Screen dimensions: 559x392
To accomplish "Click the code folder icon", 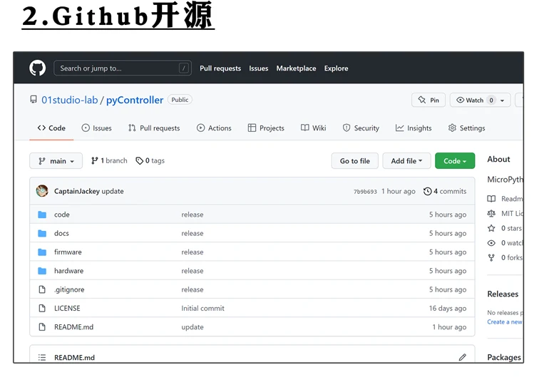I will (42, 215).
